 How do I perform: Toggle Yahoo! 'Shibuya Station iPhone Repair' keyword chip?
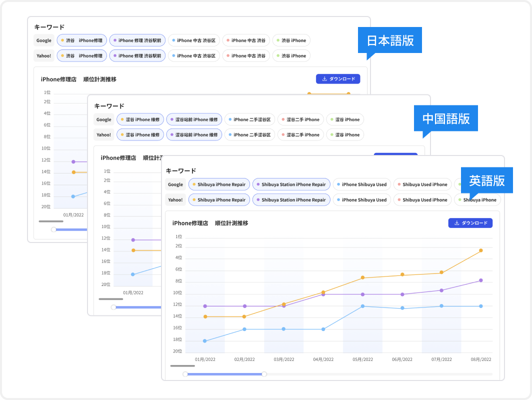pyautogui.click(x=291, y=200)
